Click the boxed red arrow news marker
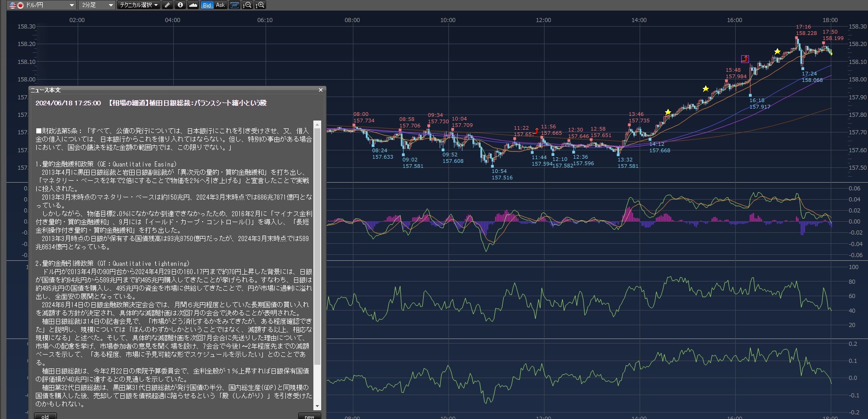The image size is (868, 419). pyautogui.click(x=745, y=59)
